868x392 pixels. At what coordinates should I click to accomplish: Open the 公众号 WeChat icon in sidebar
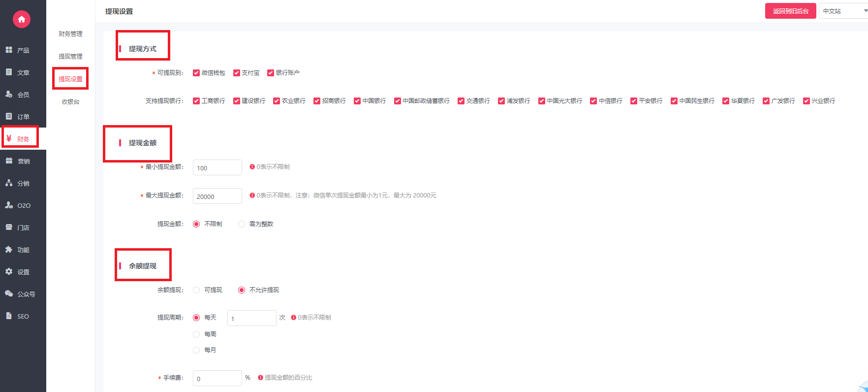point(9,294)
